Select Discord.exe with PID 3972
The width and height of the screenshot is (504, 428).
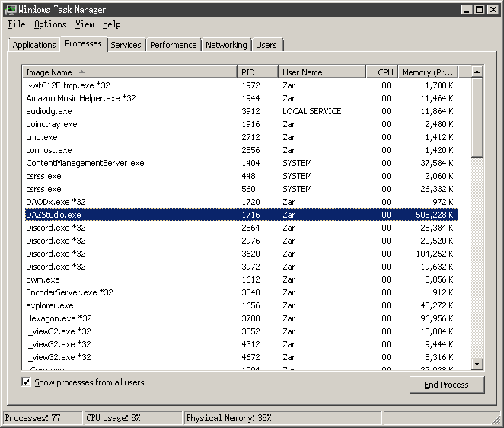[241, 267]
